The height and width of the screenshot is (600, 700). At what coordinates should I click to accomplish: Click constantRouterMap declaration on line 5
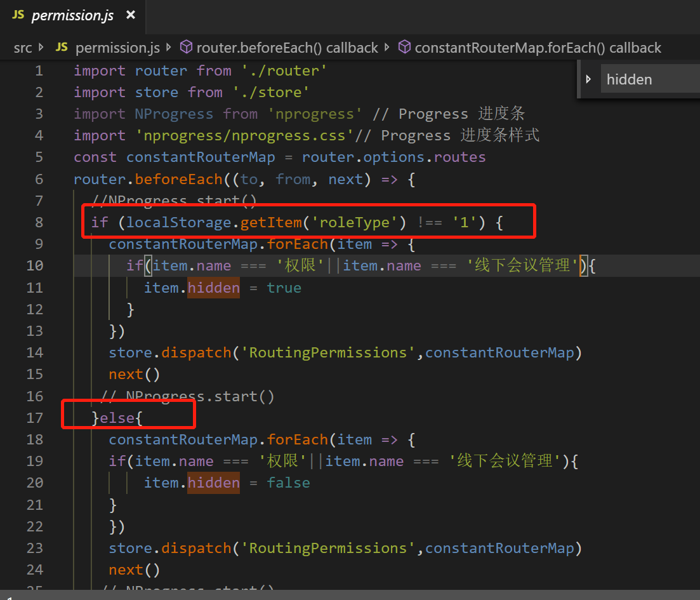(x=201, y=157)
